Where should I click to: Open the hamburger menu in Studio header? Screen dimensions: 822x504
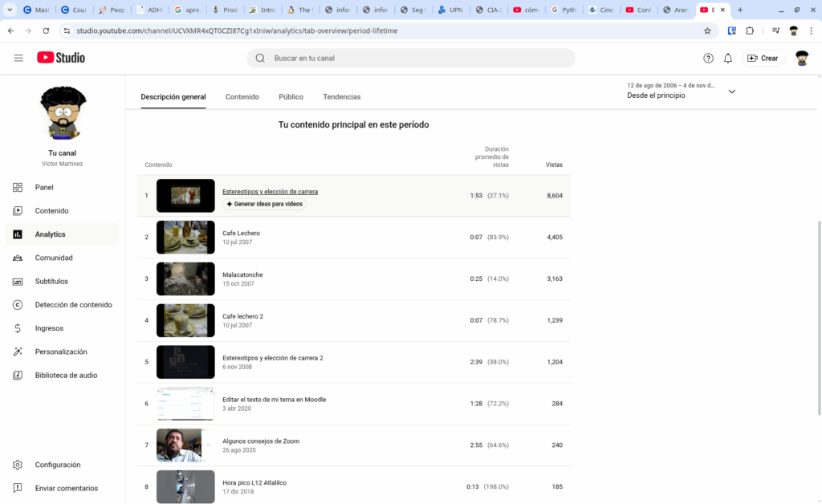pyautogui.click(x=18, y=58)
